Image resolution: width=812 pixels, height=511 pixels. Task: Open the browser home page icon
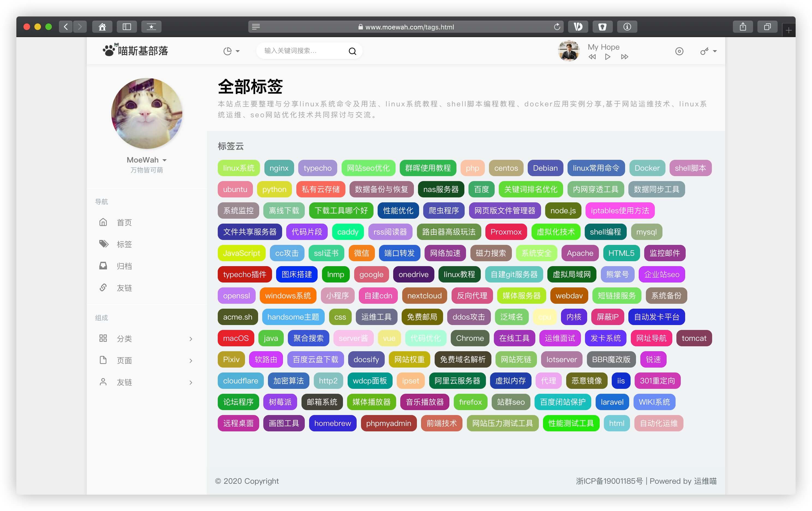click(102, 27)
